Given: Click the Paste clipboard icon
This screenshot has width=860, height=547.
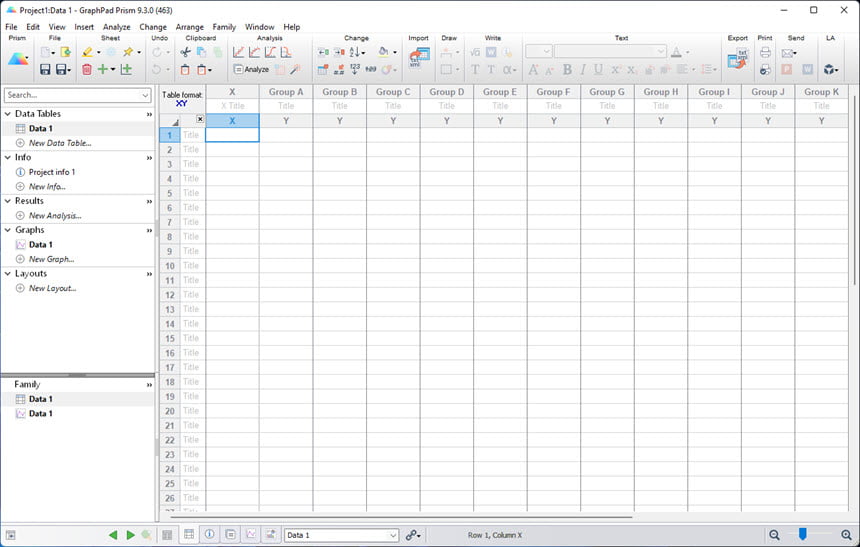Looking at the screenshot, I should click(x=185, y=69).
